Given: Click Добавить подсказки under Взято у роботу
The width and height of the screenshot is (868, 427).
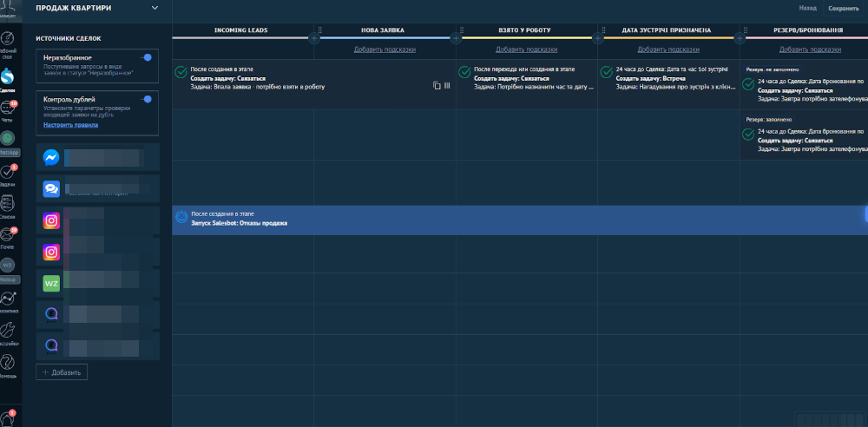Looking at the screenshot, I should tap(527, 49).
